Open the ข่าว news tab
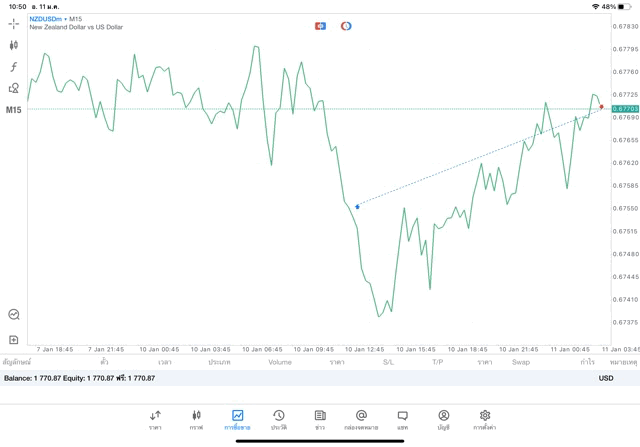Screen dimensions: 640x447 click(320, 418)
